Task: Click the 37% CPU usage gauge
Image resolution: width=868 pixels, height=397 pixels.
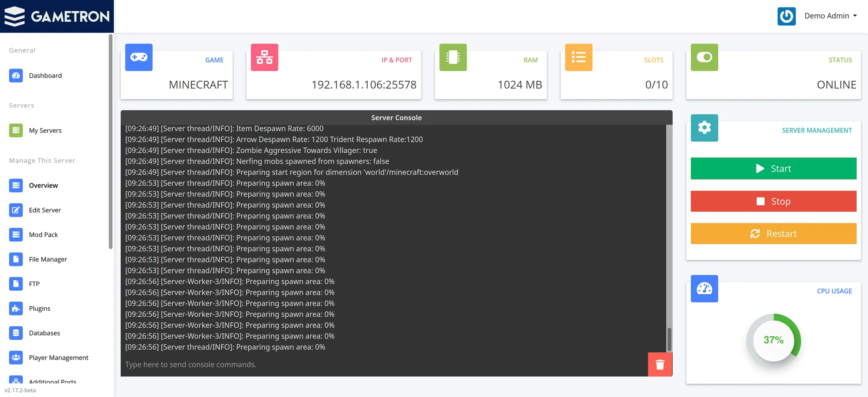Action: pos(773,340)
